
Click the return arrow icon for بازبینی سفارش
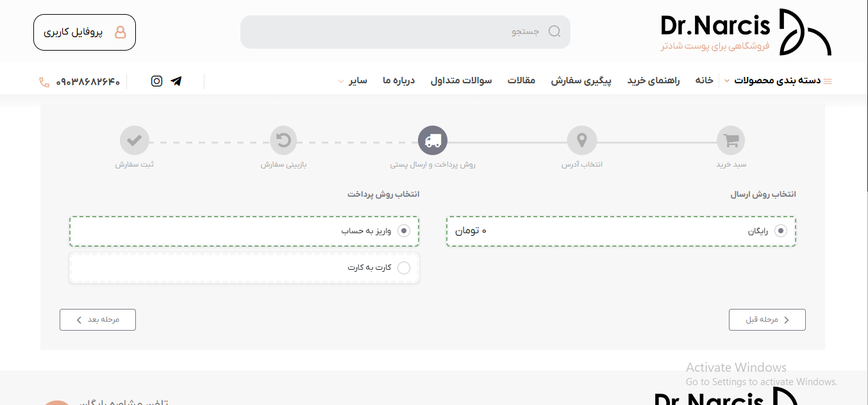[x=283, y=140]
